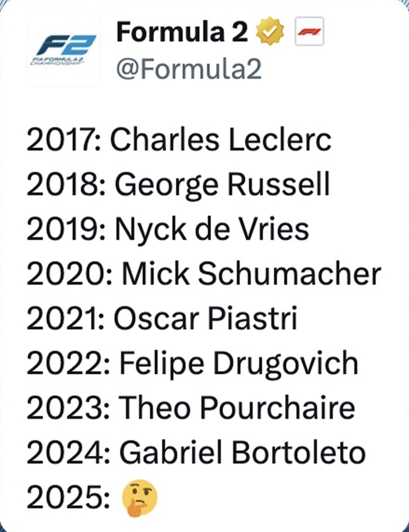Click the name George Russell
Image resolution: width=409 pixels, height=532 pixels.
click(x=222, y=185)
